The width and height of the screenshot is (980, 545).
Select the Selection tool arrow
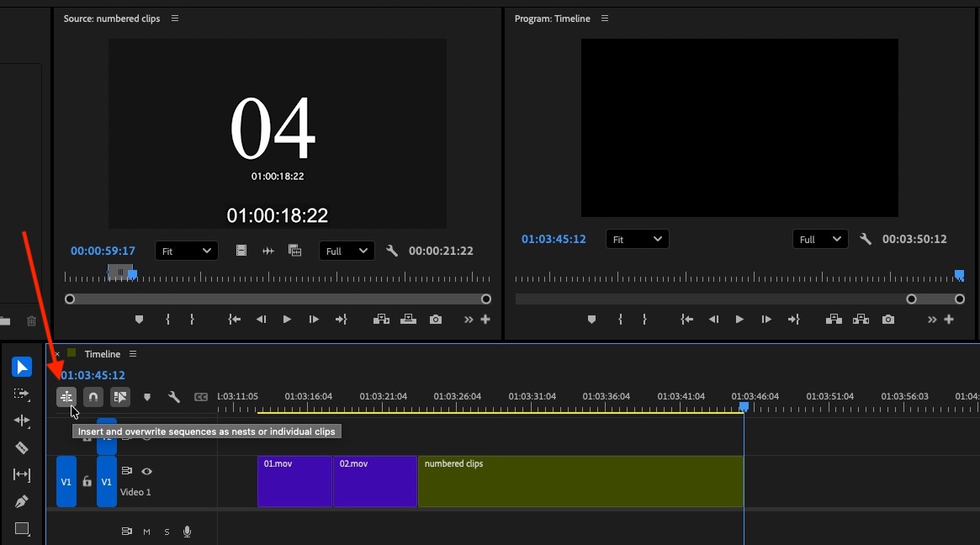pyautogui.click(x=22, y=367)
